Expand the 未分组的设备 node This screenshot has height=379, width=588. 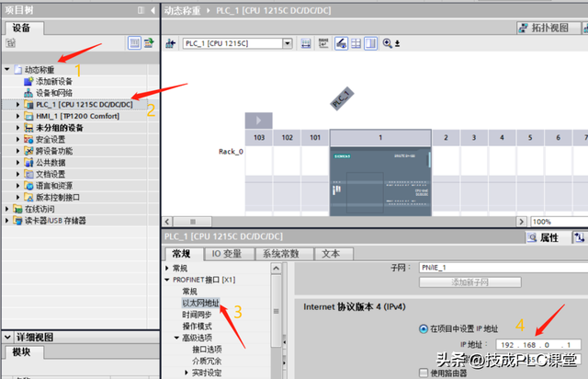point(17,128)
